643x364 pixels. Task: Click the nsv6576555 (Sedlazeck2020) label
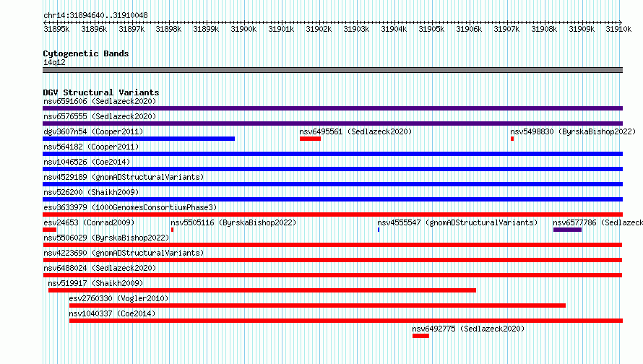(x=100, y=116)
